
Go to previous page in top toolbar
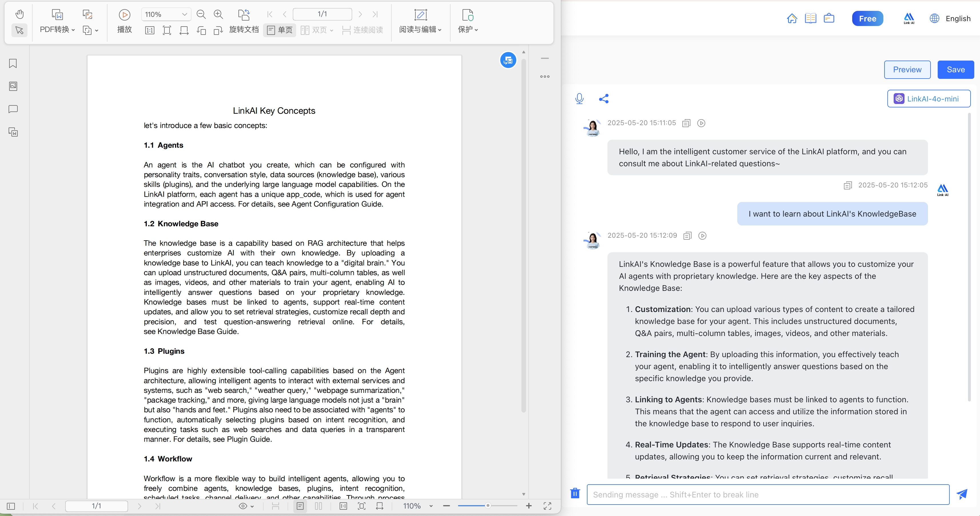pyautogui.click(x=284, y=15)
